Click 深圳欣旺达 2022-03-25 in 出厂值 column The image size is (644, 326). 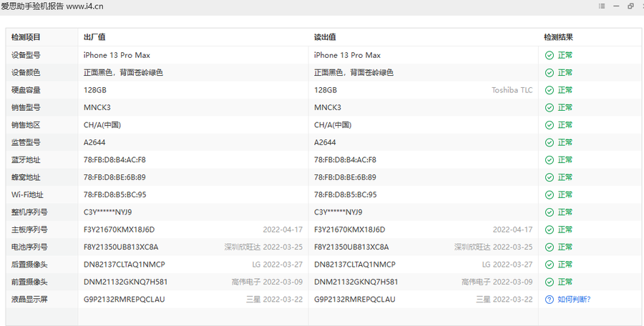coord(263,247)
